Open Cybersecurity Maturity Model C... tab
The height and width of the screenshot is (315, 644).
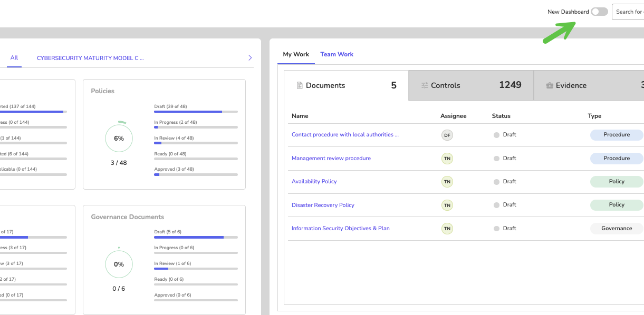click(x=90, y=58)
